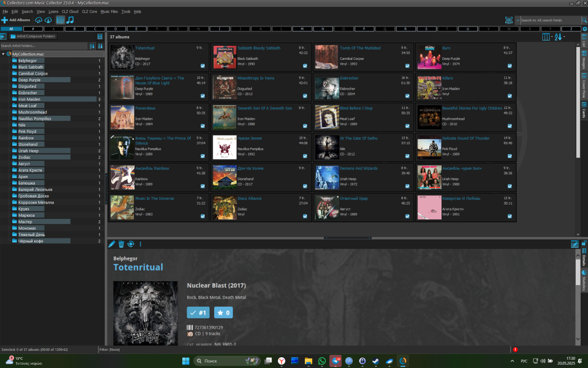The width and height of the screenshot is (588, 368).
Task: Click the Search Artist folders field
Action: coord(44,46)
